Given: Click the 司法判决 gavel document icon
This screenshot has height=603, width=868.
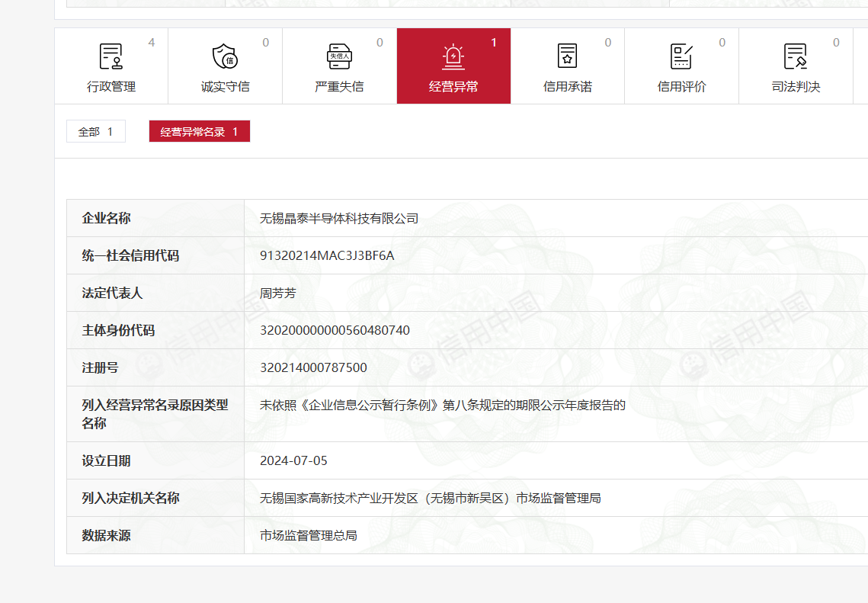Looking at the screenshot, I should 796,56.
